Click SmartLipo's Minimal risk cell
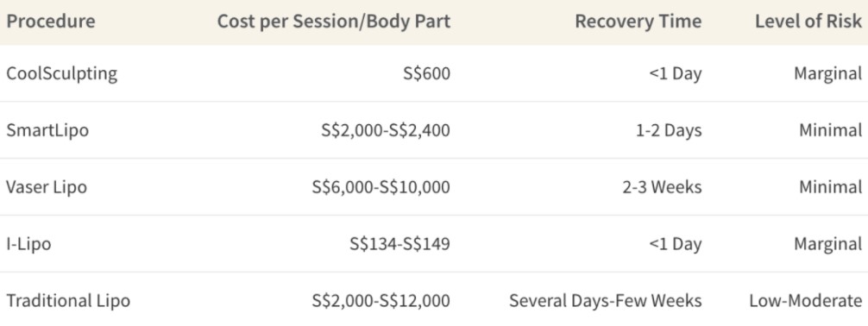The image size is (868, 326). coord(831,130)
